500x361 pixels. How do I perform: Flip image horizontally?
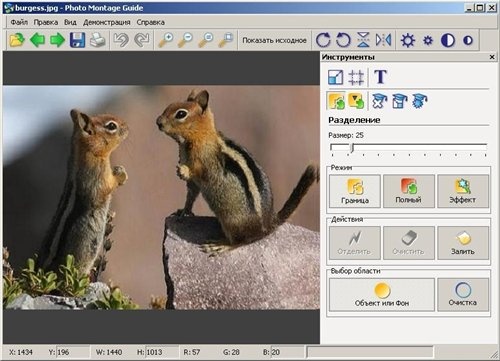383,40
